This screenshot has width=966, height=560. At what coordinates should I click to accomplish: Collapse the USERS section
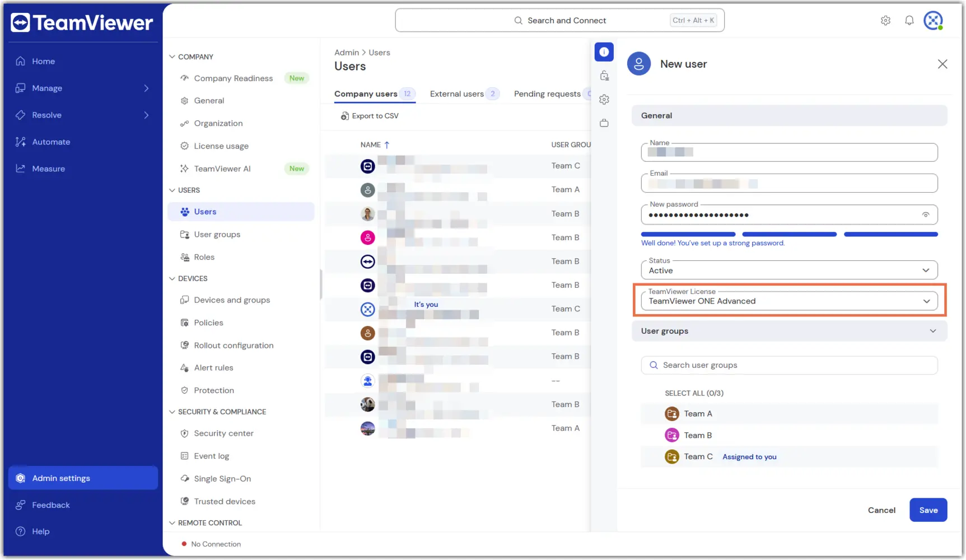[x=172, y=190]
